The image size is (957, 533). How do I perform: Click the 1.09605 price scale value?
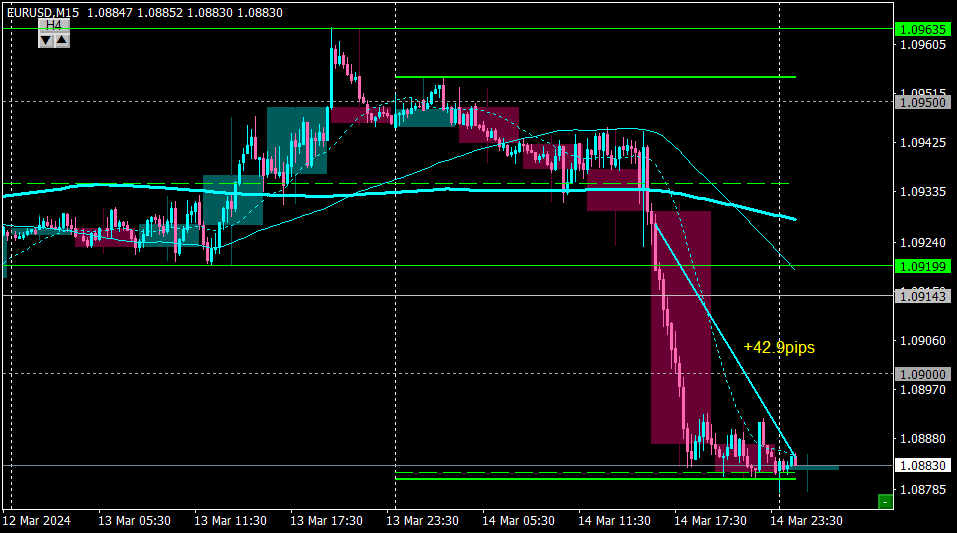pos(923,45)
